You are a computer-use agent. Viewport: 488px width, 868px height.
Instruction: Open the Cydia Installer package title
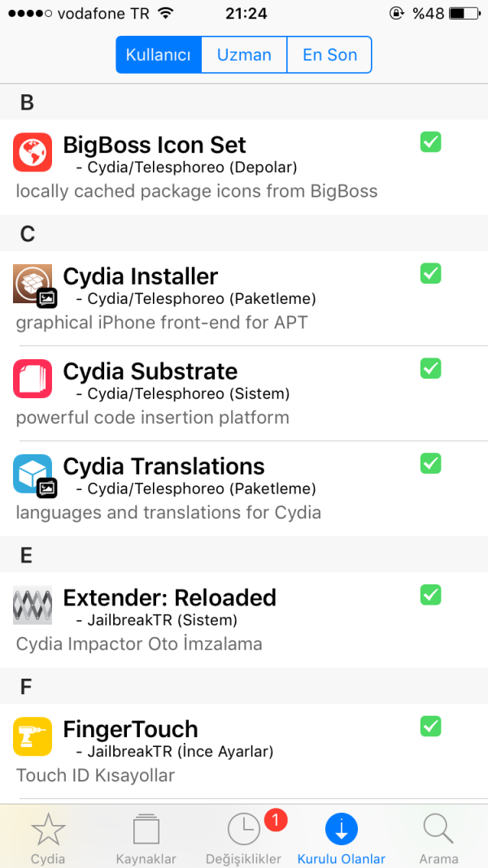tap(141, 276)
